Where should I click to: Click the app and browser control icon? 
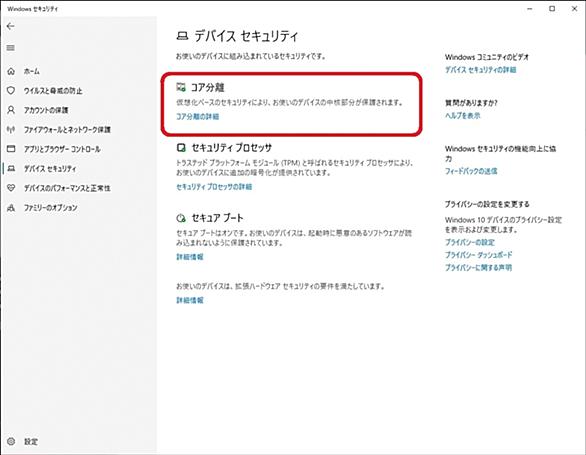(11, 149)
